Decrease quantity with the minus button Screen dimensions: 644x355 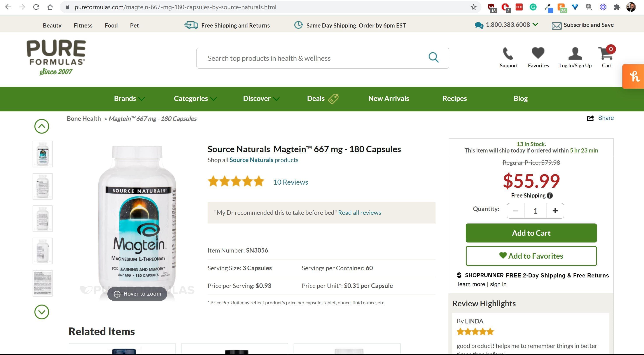point(516,211)
